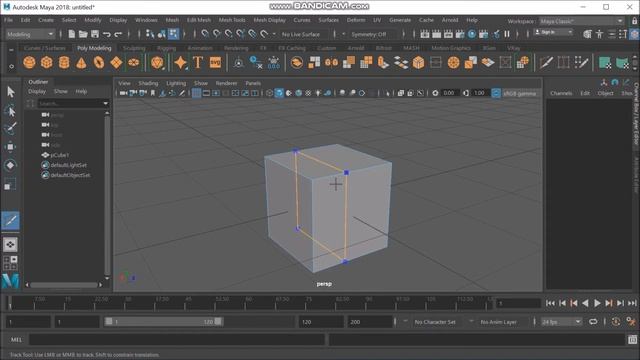The image size is (640, 360).
Task: Open the Edit Mesh menu
Action: point(199,20)
